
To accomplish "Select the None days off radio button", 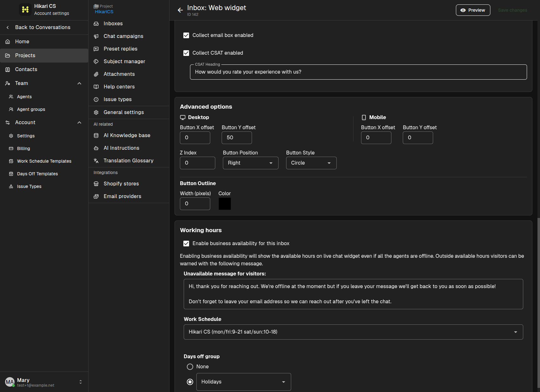I will point(190,367).
